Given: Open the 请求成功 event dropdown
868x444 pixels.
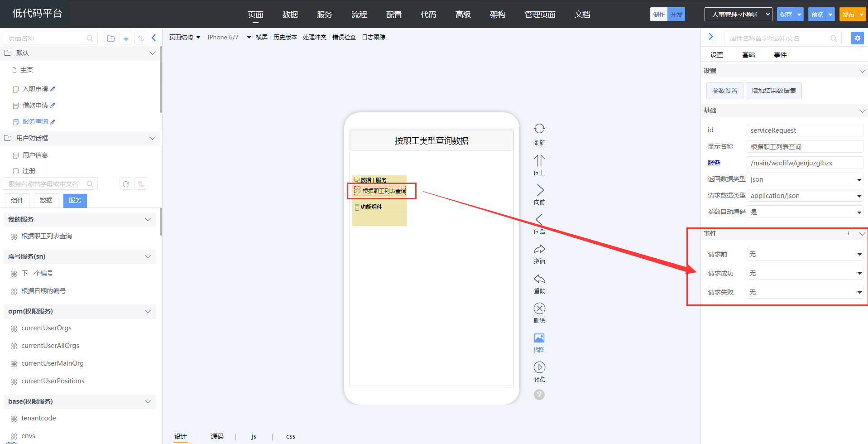Looking at the screenshot, I should [805, 273].
